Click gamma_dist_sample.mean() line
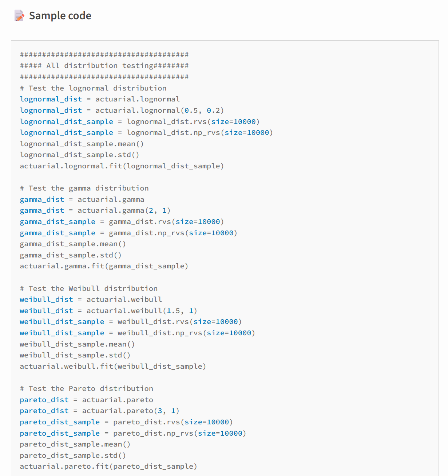Image resolution: width=448 pixels, height=476 pixels. 73,244
